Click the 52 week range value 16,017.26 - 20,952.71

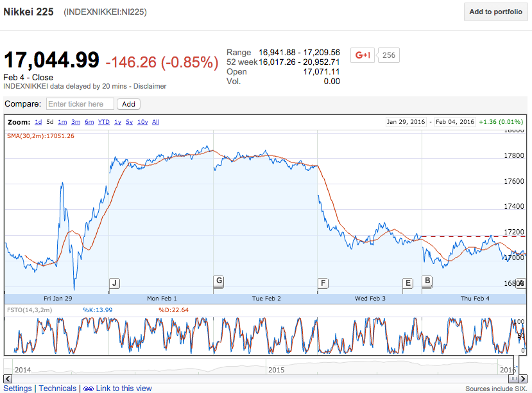click(x=299, y=62)
